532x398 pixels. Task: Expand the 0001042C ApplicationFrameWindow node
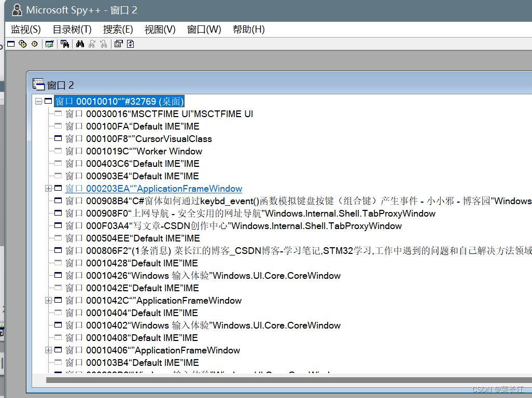[x=49, y=301]
